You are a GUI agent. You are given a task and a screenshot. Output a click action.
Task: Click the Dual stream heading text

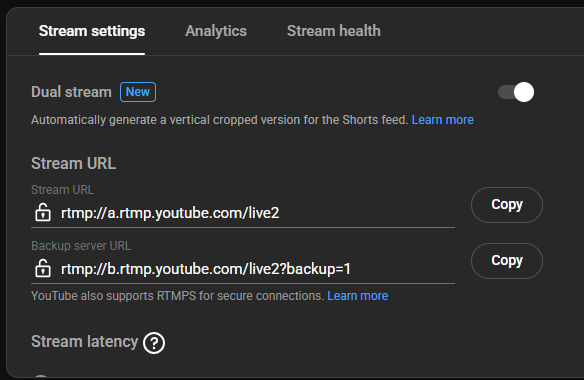tap(72, 92)
